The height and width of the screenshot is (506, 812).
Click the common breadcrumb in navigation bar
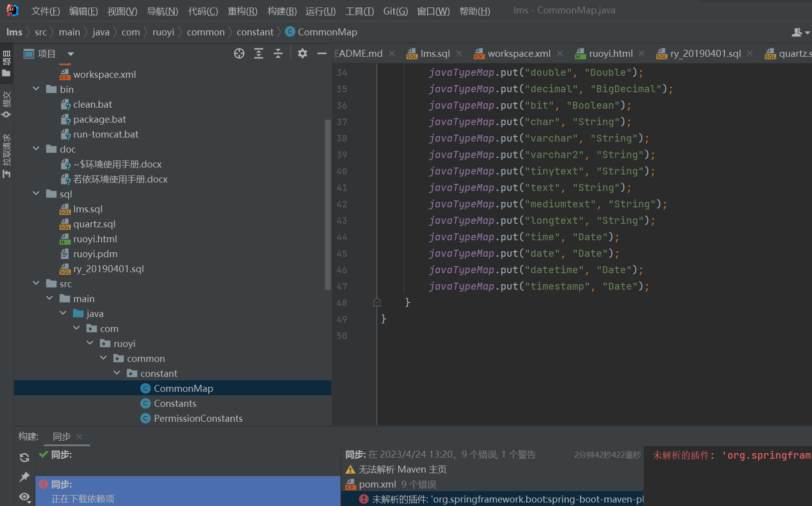click(205, 32)
